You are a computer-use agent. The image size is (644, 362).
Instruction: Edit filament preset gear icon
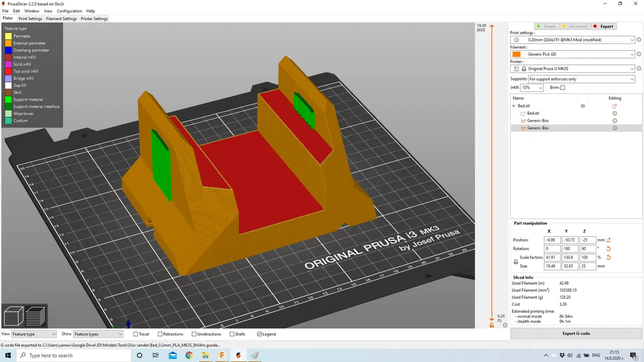(x=639, y=54)
